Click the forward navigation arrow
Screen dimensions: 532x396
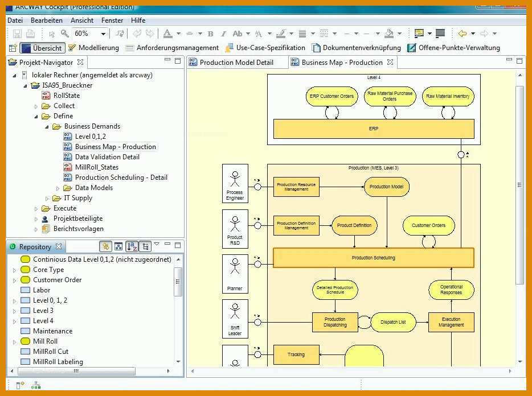pos(484,33)
